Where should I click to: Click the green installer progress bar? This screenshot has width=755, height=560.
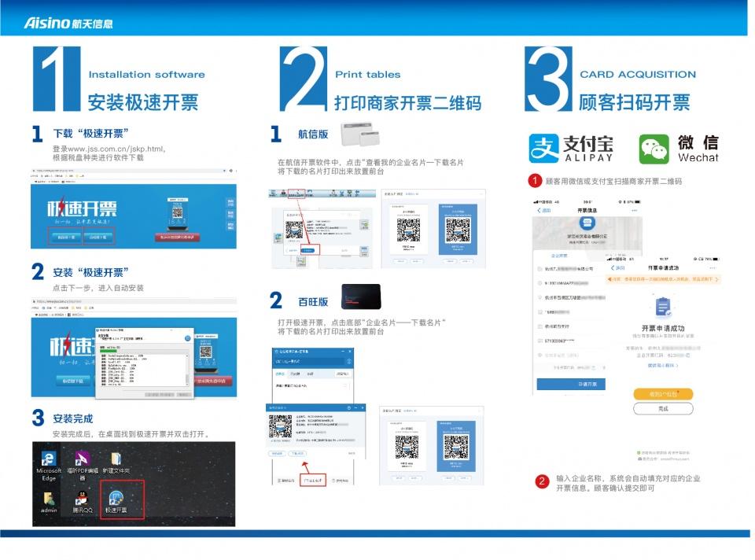(109, 351)
